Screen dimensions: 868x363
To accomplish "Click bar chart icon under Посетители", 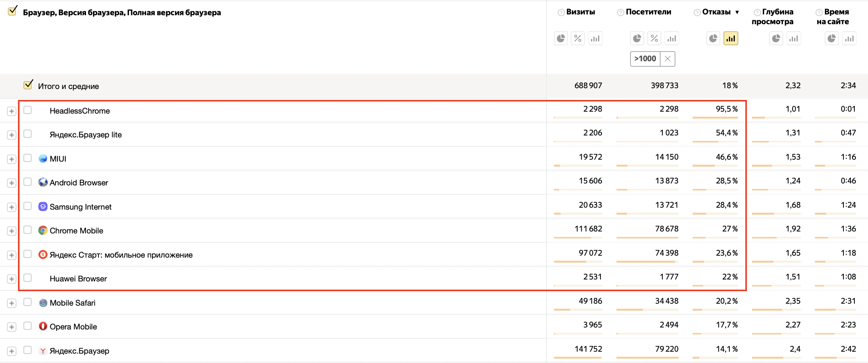I will [x=672, y=38].
